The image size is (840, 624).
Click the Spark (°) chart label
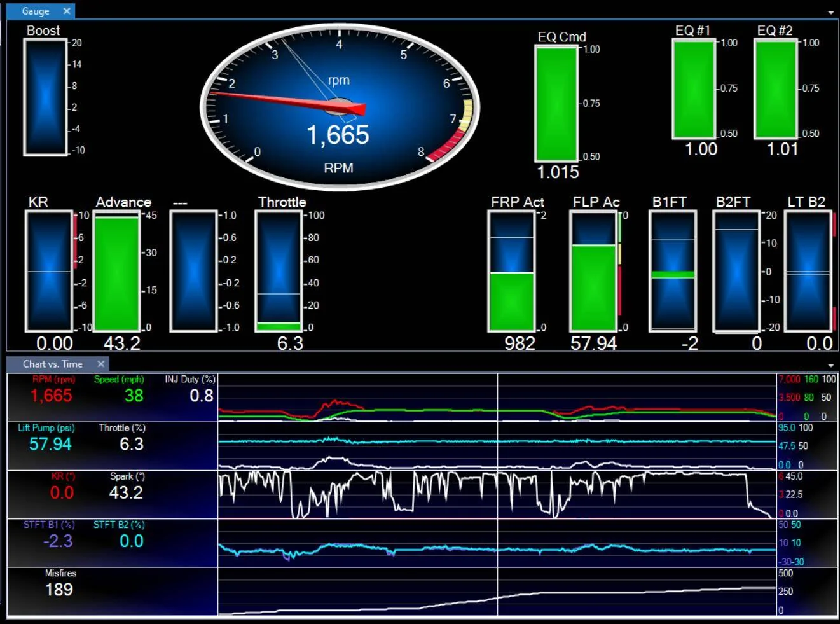tap(127, 476)
